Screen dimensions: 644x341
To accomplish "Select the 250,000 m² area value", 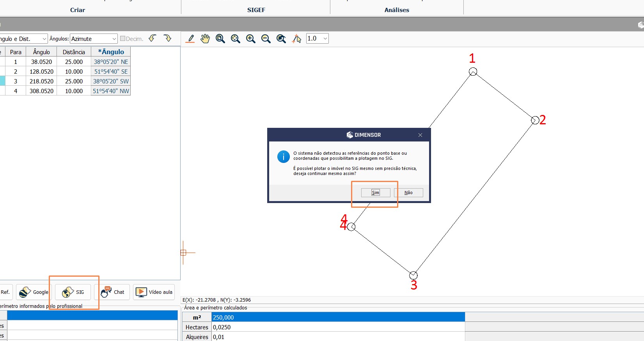I will (x=338, y=317).
